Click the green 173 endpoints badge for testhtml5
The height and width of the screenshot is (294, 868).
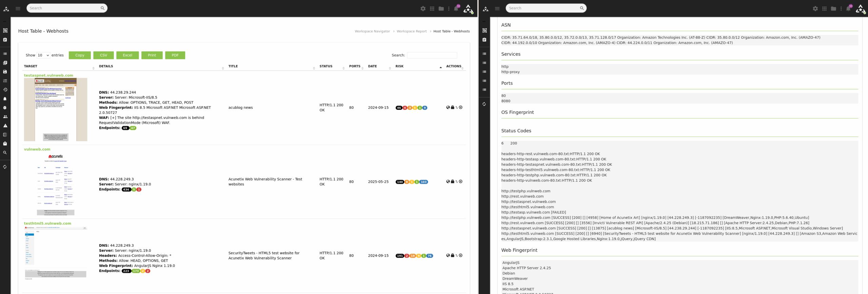tap(136, 271)
